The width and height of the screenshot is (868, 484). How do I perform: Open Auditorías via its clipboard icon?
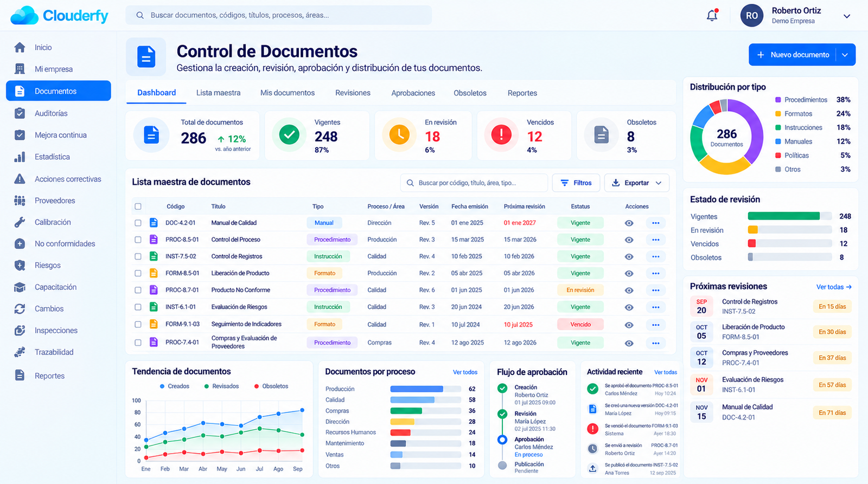click(x=20, y=113)
